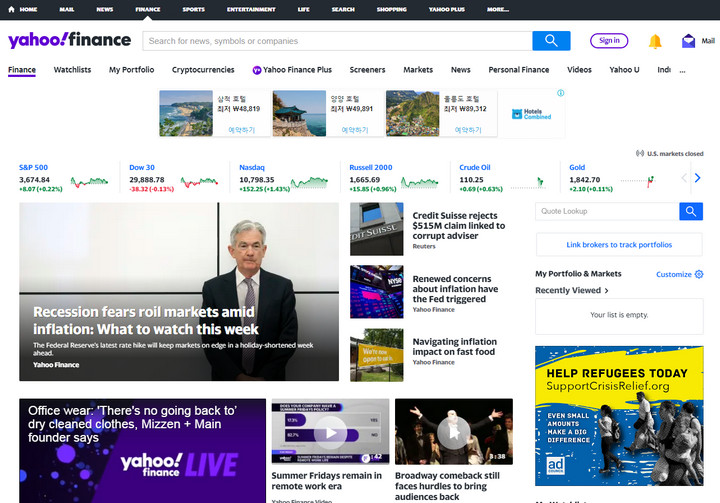Select the Personal Finance tab
Screen dimensions: 720x503
[x=518, y=70]
